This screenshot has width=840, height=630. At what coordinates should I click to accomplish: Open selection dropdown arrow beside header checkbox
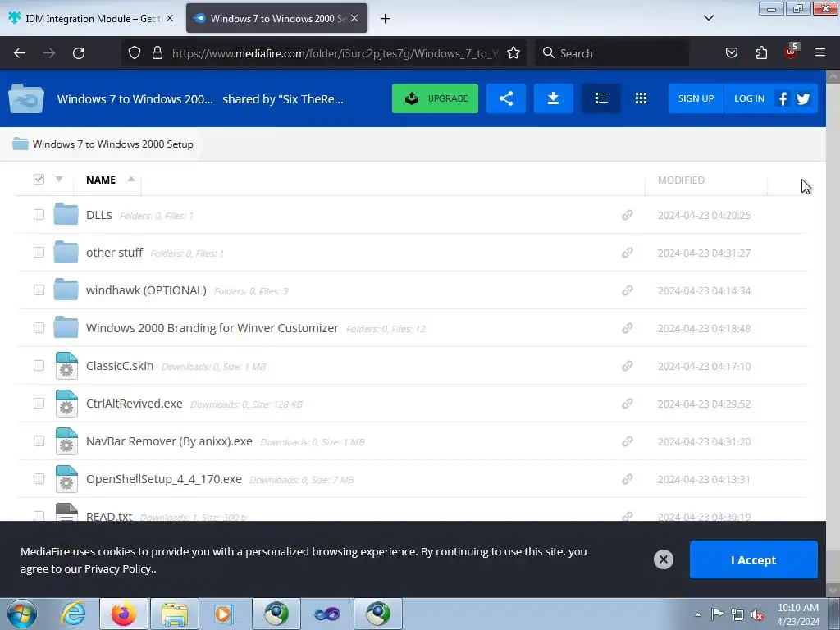(x=59, y=179)
